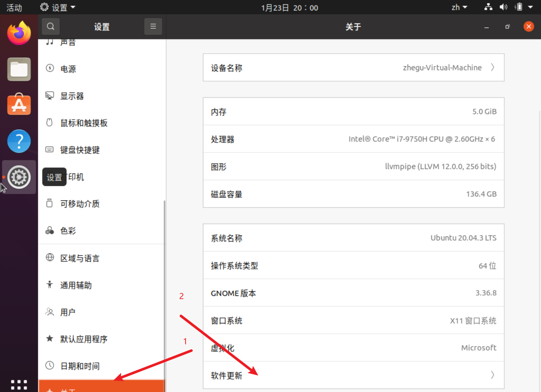Open Ubuntu Software from the dock

19,104
